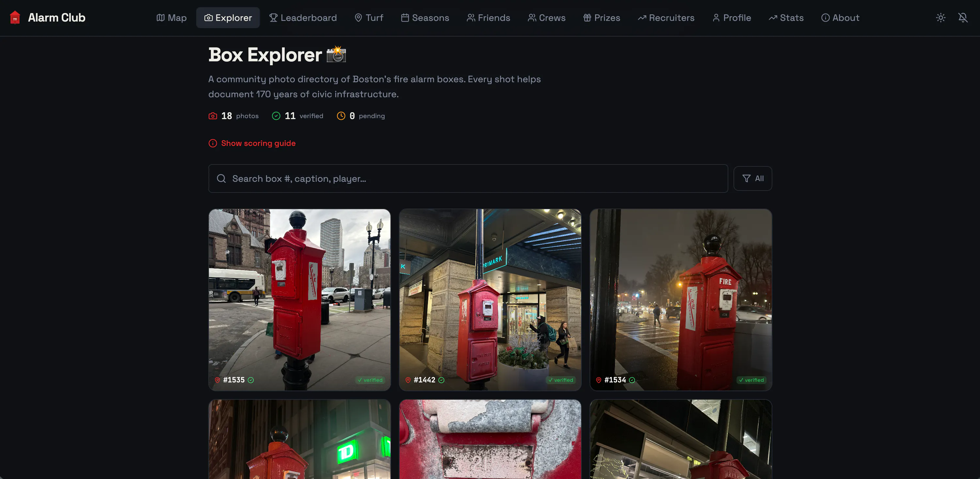This screenshot has width=980, height=479.
Task: Open the Friends tab
Action: click(x=488, y=18)
